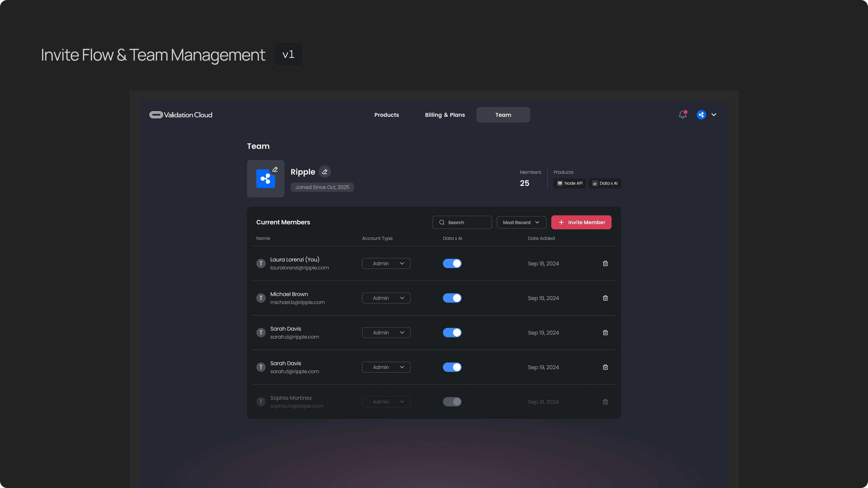Edit the Ripple team name pencil icon
Screen dimensions: 868x488
pyautogui.click(x=325, y=172)
